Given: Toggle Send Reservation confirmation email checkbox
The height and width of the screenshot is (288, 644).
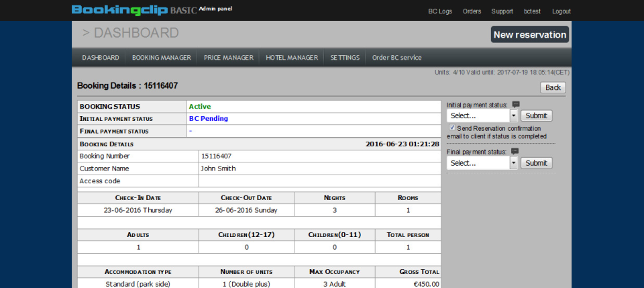Looking at the screenshot, I should [452, 128].
